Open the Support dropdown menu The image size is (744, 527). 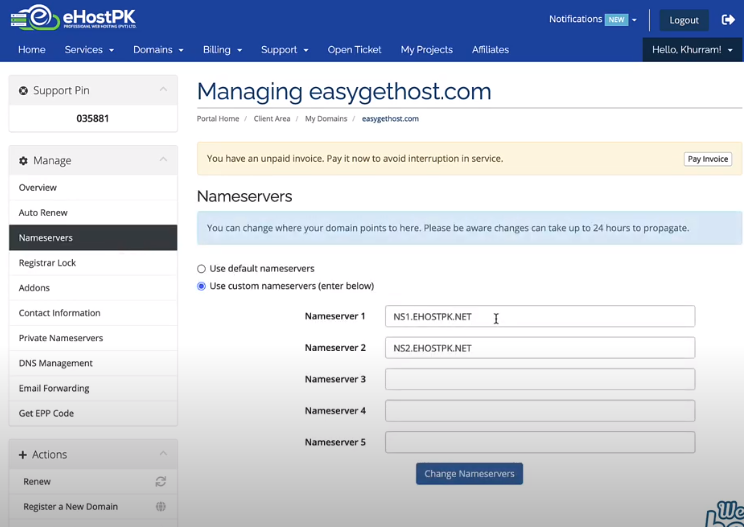click(284, 49)
